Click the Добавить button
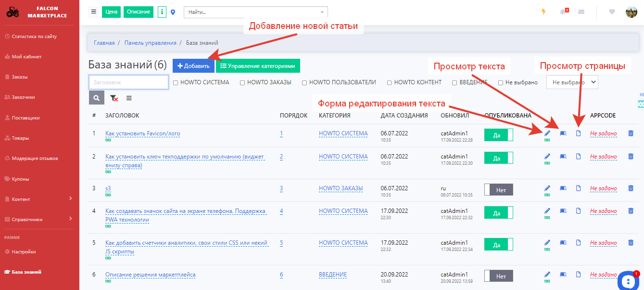This screenshot has width=644, height=290. pyautogui.click(x=193, y=66)
